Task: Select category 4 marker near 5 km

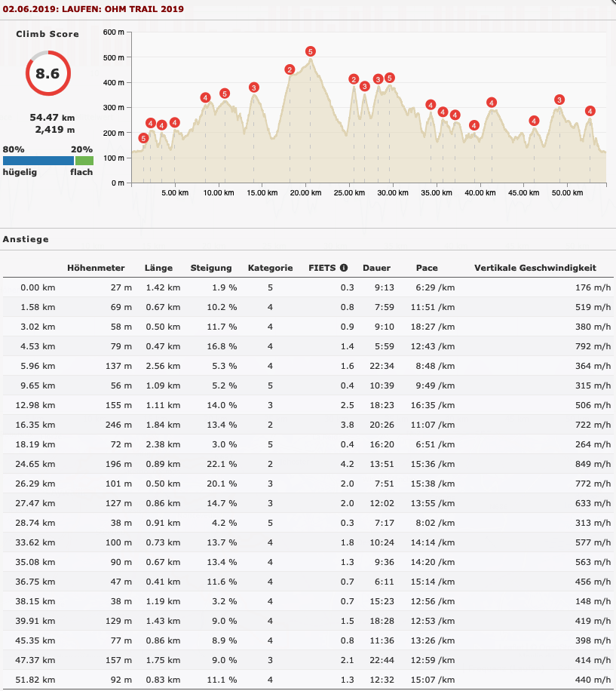Action: pyautogui.click(x=174, y=122)
